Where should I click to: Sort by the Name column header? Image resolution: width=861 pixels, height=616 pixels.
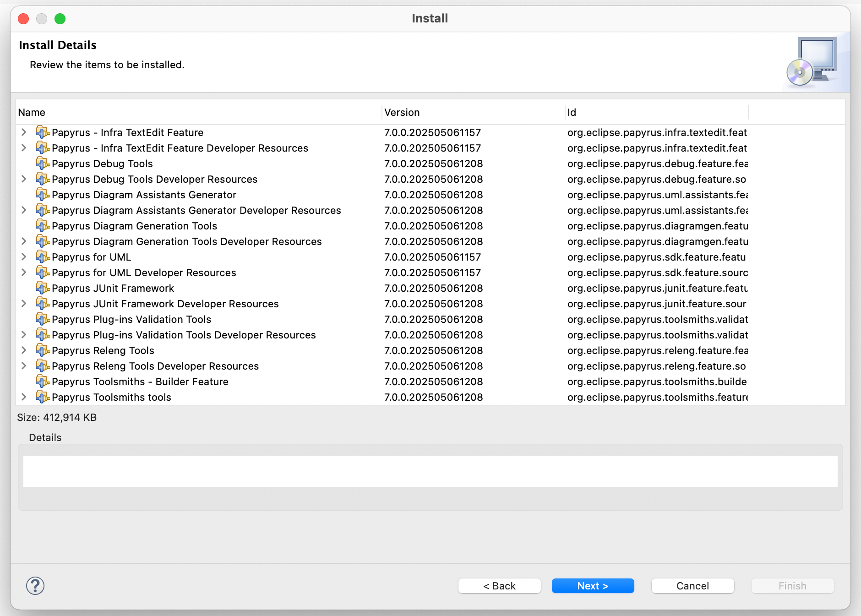[x=199, y=112]
